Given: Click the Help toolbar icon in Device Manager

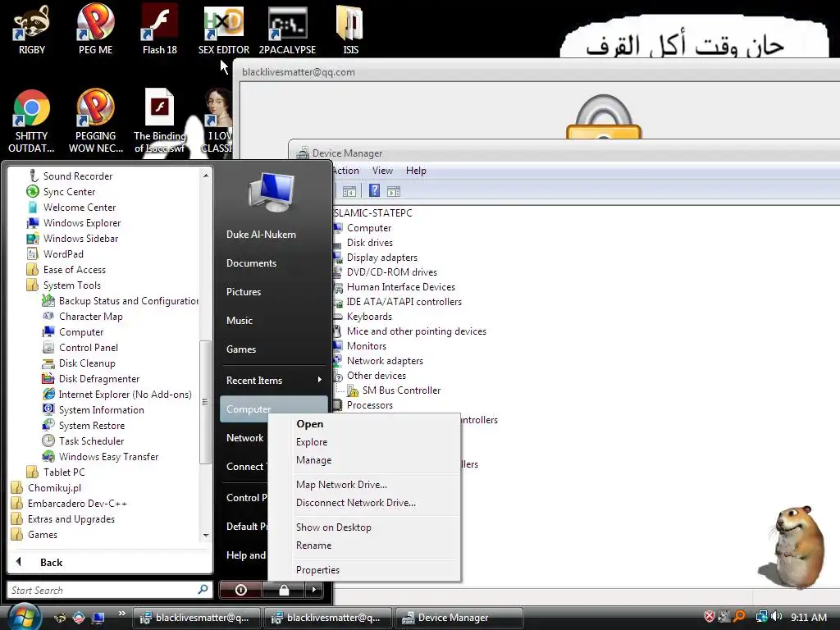Looking at the screenshot, I should click(374, 190).
